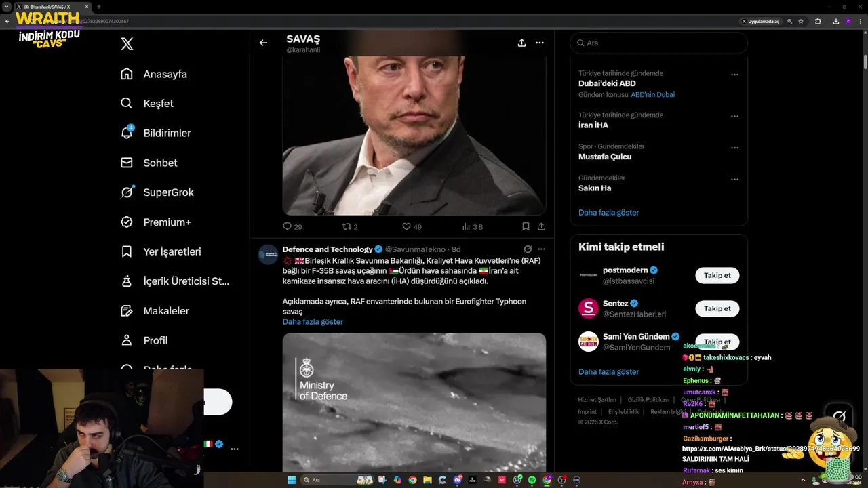Repost the post with 2 reposts
Screen dimensions: 868x488
347,226
